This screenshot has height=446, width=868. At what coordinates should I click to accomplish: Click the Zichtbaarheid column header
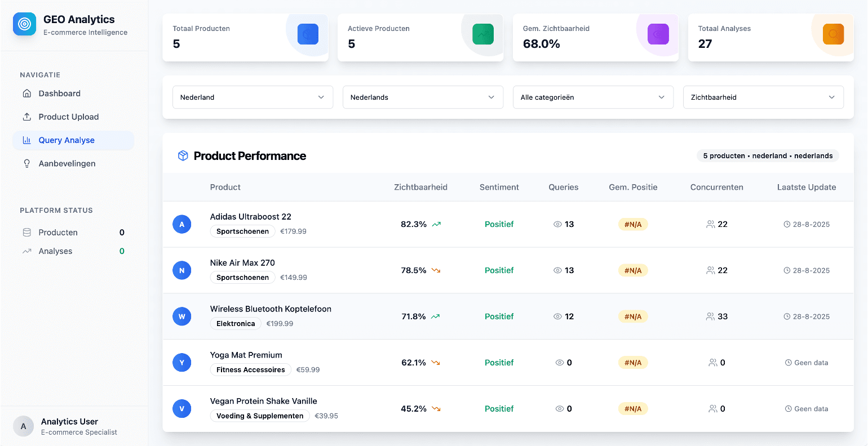[x=420, y=187]
